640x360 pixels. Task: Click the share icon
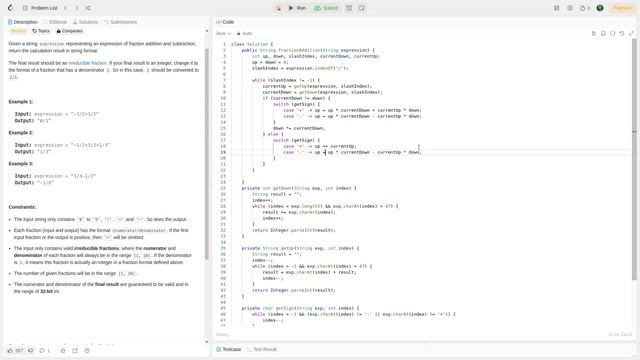75,351
